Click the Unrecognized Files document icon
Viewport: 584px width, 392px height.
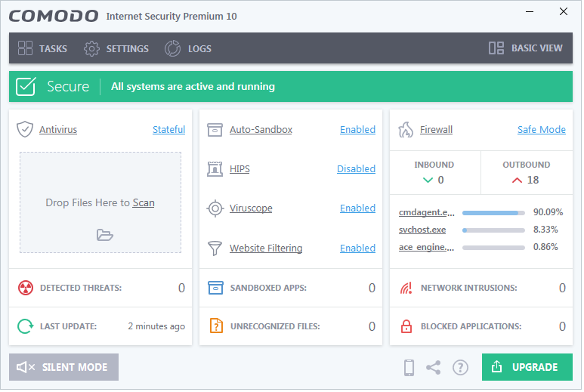tap(217, 327)
